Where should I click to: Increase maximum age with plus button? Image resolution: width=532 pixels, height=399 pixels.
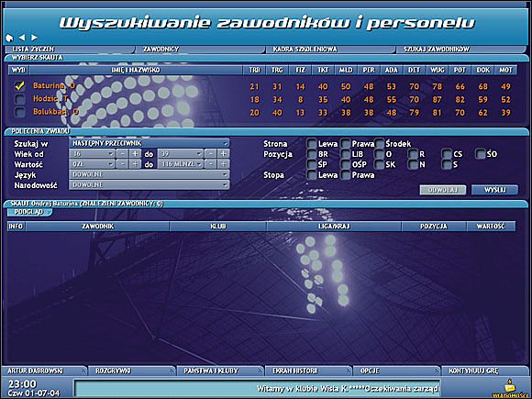tap(223, 154)
